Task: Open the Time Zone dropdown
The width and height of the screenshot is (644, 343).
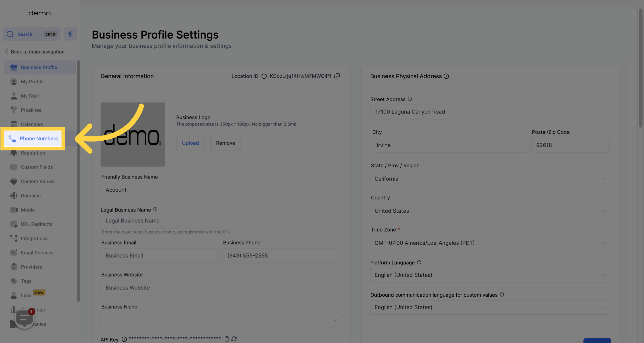Action: click(x=490, y=243)
